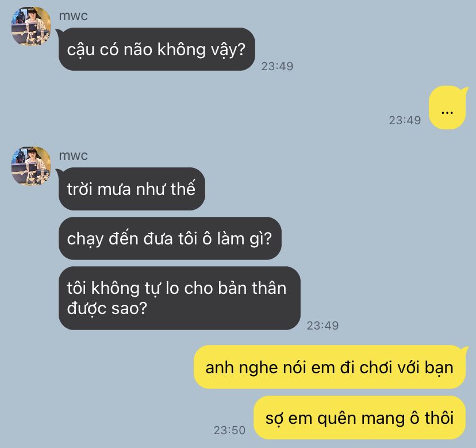
Task: Tap the words 'được sao?' in the dark bubble
Action: [x=107, y=308]
